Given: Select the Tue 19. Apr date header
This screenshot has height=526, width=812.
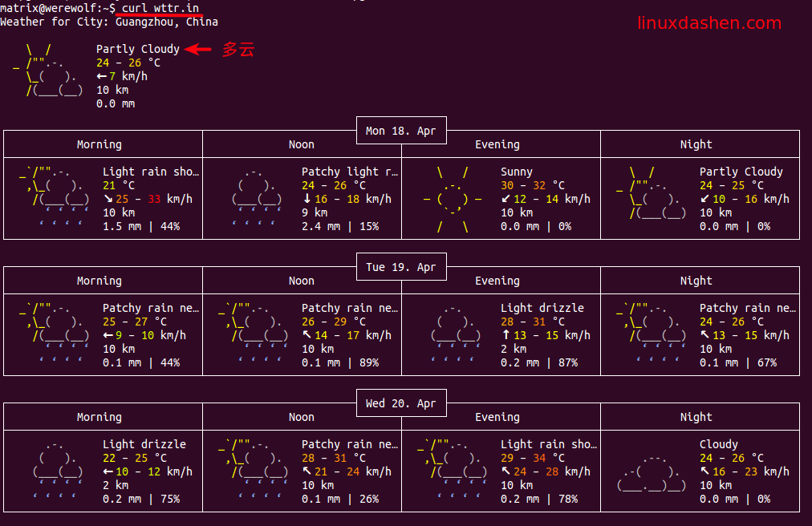Looking at the screenshot, I should coord(400,267).
